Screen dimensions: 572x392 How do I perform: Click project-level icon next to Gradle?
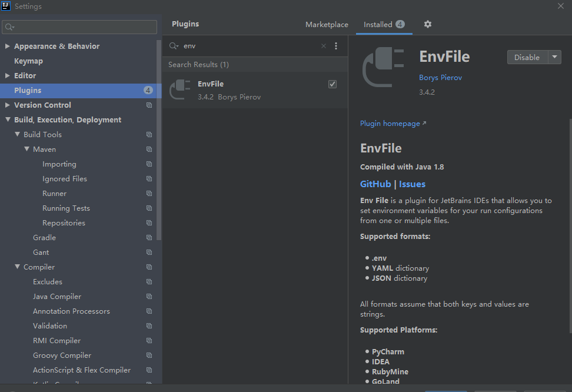click(149, 238)
